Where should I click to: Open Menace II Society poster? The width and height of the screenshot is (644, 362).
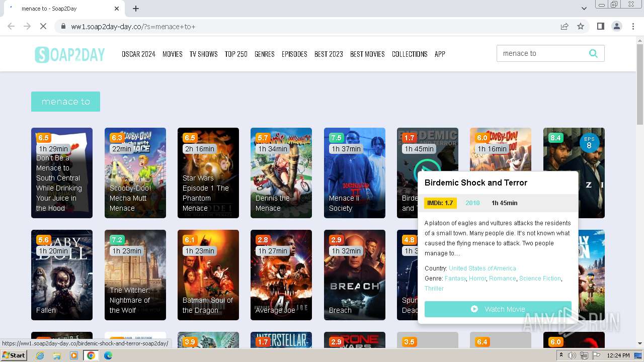click(355, 173)
